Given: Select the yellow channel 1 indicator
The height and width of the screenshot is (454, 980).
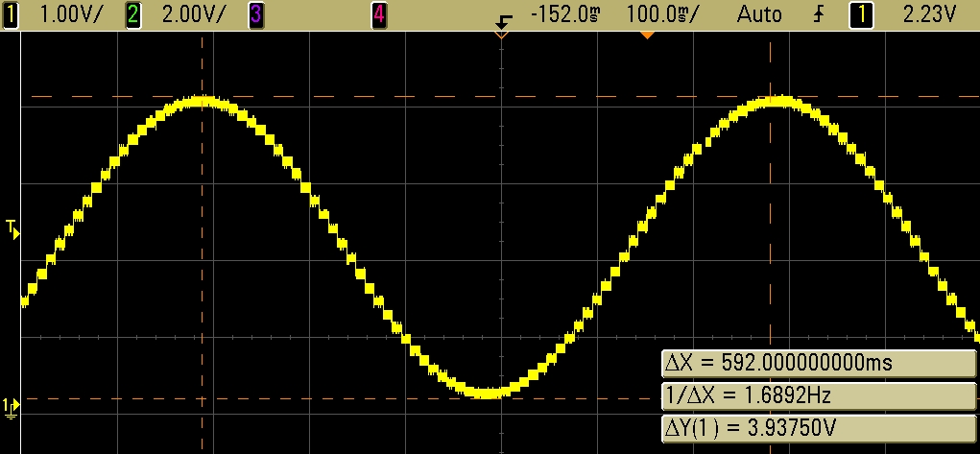Looking at the screenshot, I should (11, 14).
